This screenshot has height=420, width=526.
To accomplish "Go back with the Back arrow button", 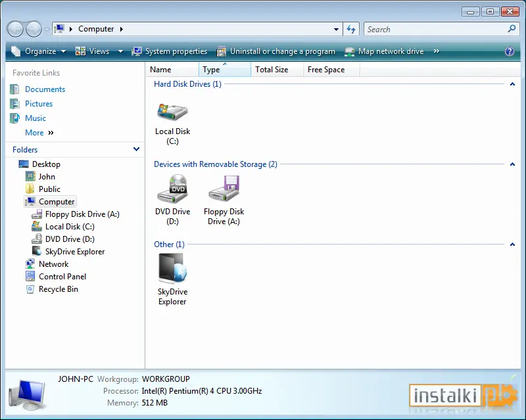I will point(15,29).
